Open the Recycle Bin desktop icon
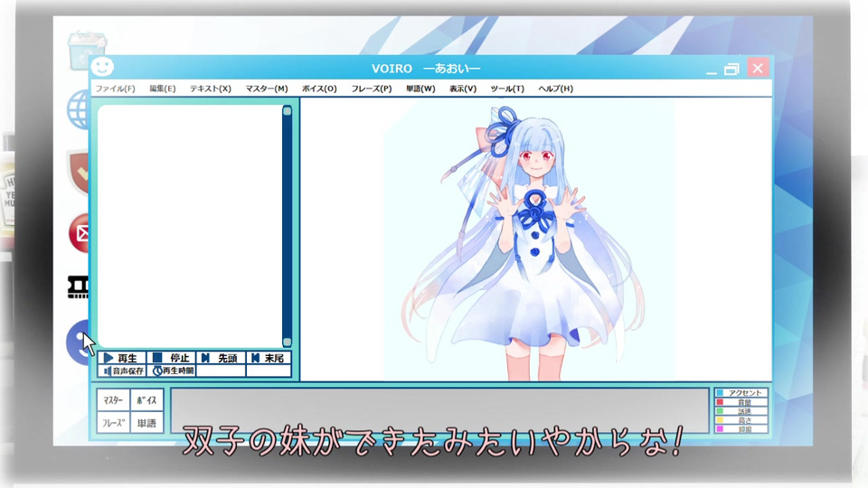The width and height of the screenshot is (868, 488). tap(87, 51)
